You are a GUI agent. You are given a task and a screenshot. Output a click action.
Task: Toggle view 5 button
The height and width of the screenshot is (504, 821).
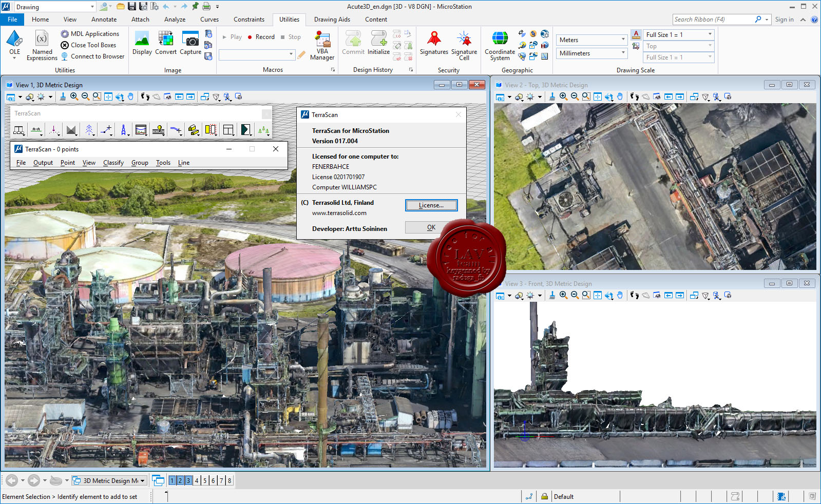pos(205,480)
